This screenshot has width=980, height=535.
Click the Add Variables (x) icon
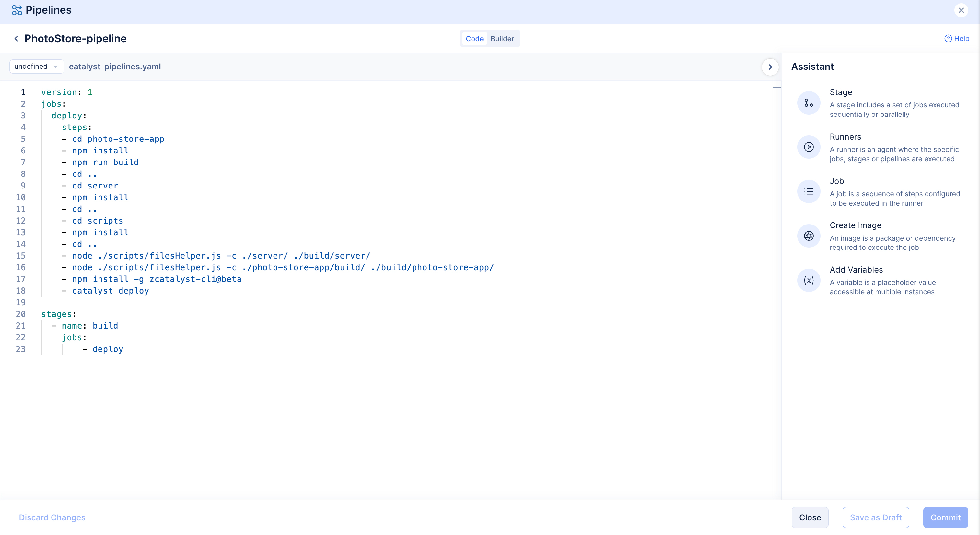click(x=809, y=280)
